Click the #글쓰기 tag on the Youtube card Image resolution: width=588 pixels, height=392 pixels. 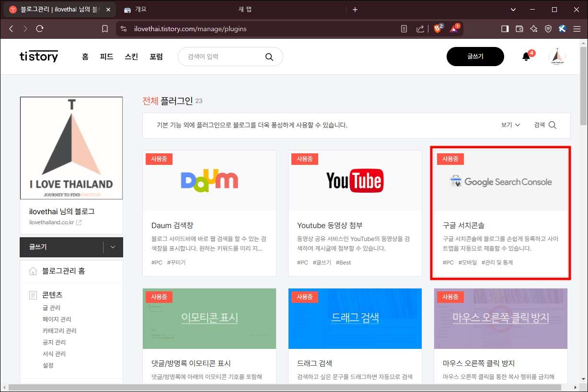[x=322, y=263]
